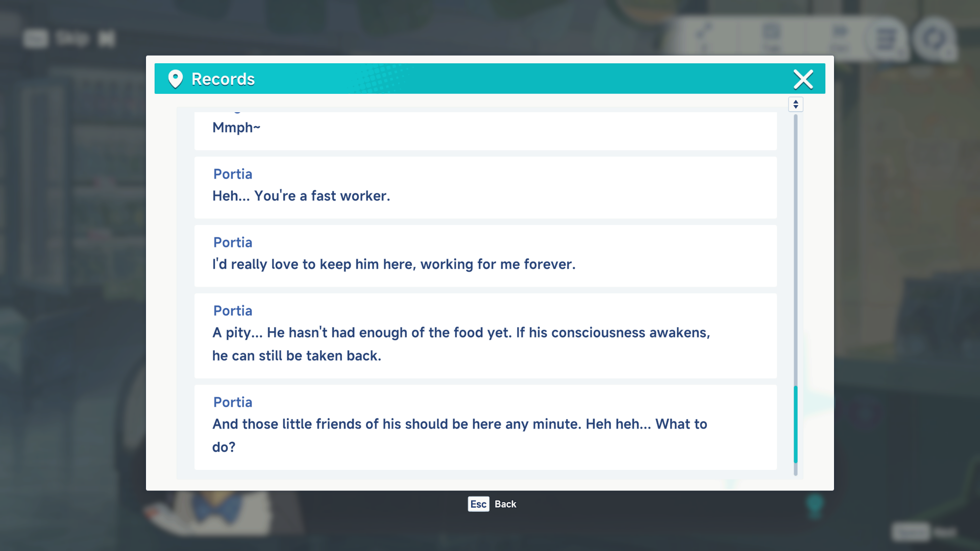Viewport: 980px width, 551px height.
Task: Select the "little friends" dialogue record
Action: coord(485,427)
